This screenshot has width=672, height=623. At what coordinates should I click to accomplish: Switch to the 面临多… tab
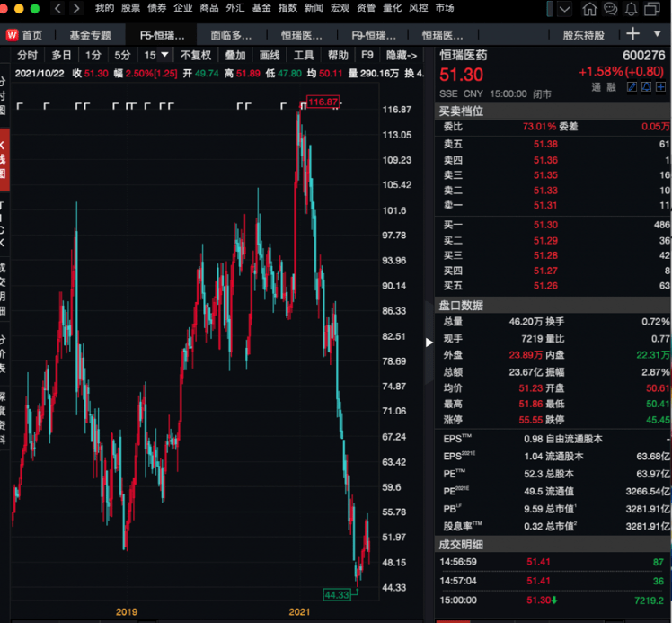(232, 35)
